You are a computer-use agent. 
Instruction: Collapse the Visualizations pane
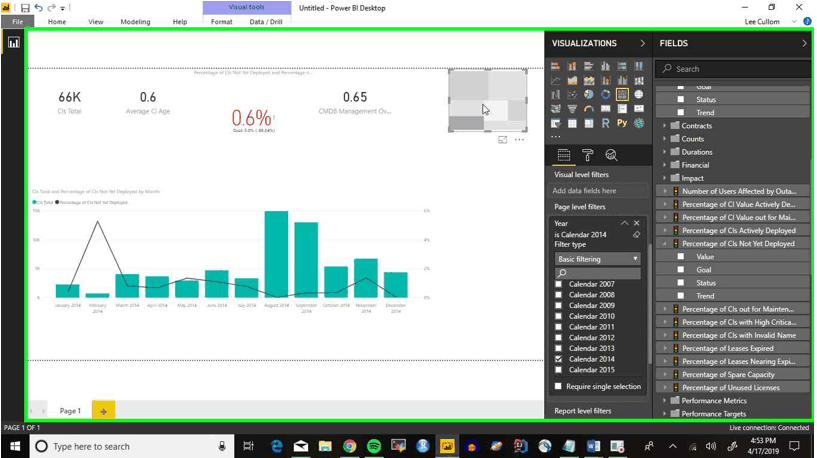coord(642,43)
